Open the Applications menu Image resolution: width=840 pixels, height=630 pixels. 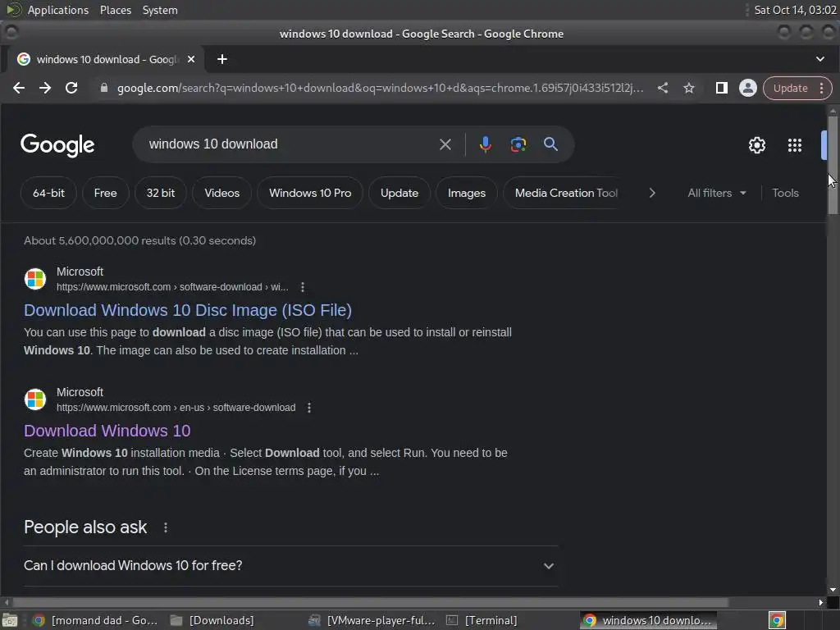point(58,10)
